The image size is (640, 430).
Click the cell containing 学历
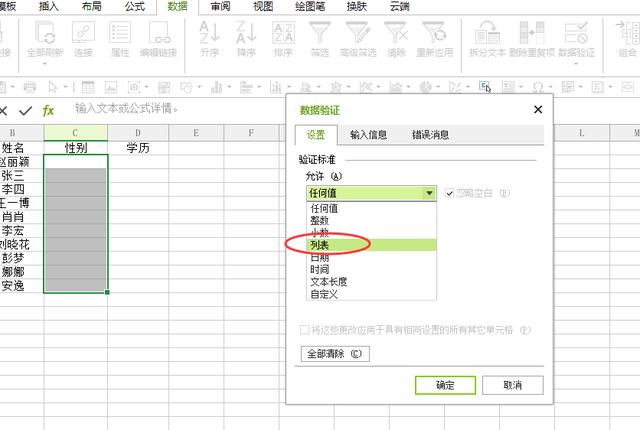[x=138, y=148]
